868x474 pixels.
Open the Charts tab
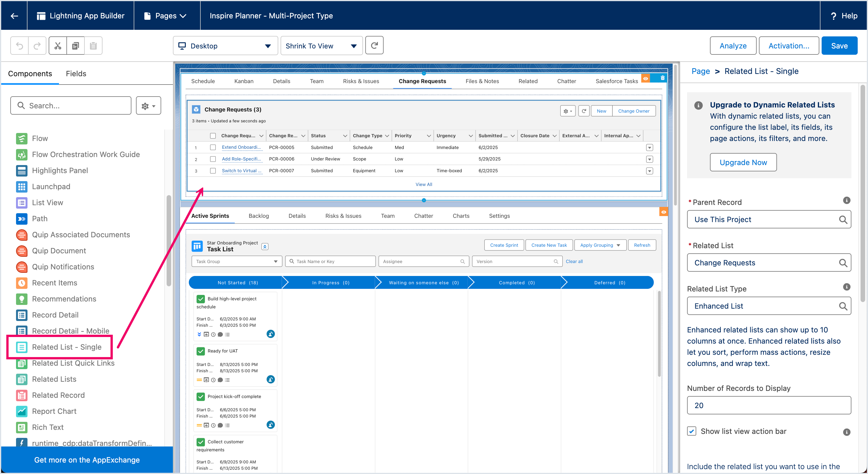[461, 216]
